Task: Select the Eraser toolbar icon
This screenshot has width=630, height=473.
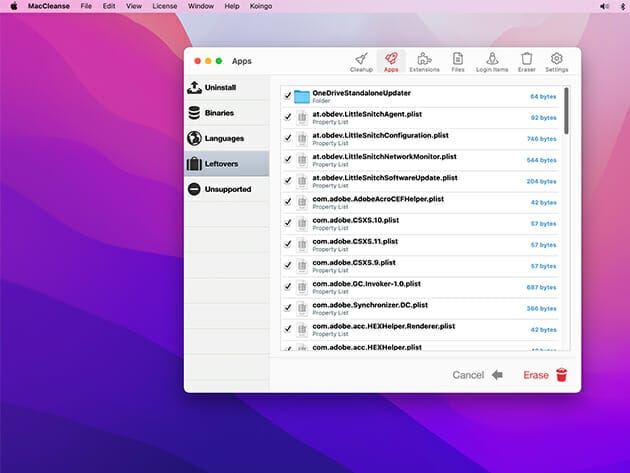Action: 526,62
